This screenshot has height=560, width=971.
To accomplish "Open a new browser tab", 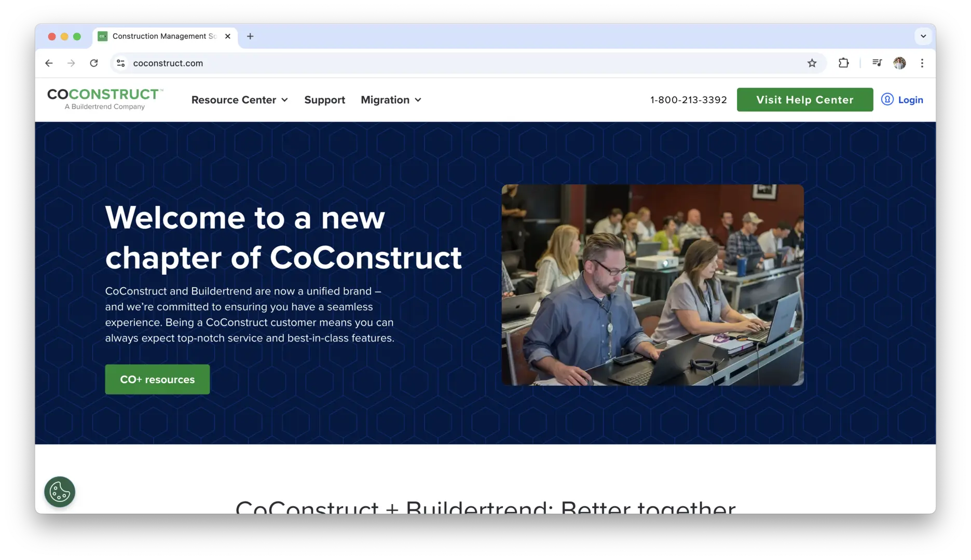I will coord(250,36).
